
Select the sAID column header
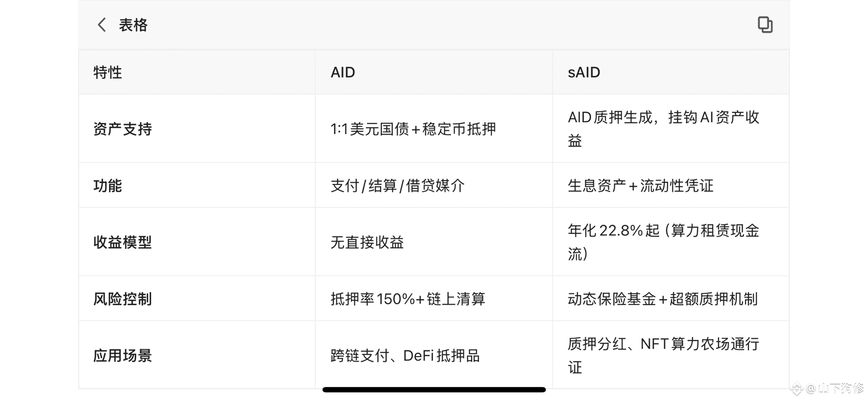click(x=584, y=72)
